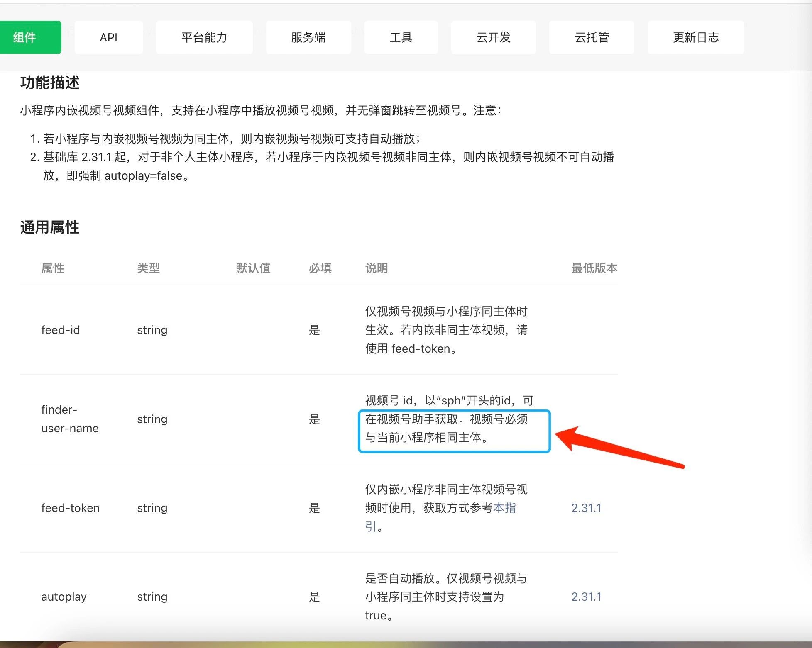Click the 通用属性 heading
The image size is (812, 648).
[50, 227]
